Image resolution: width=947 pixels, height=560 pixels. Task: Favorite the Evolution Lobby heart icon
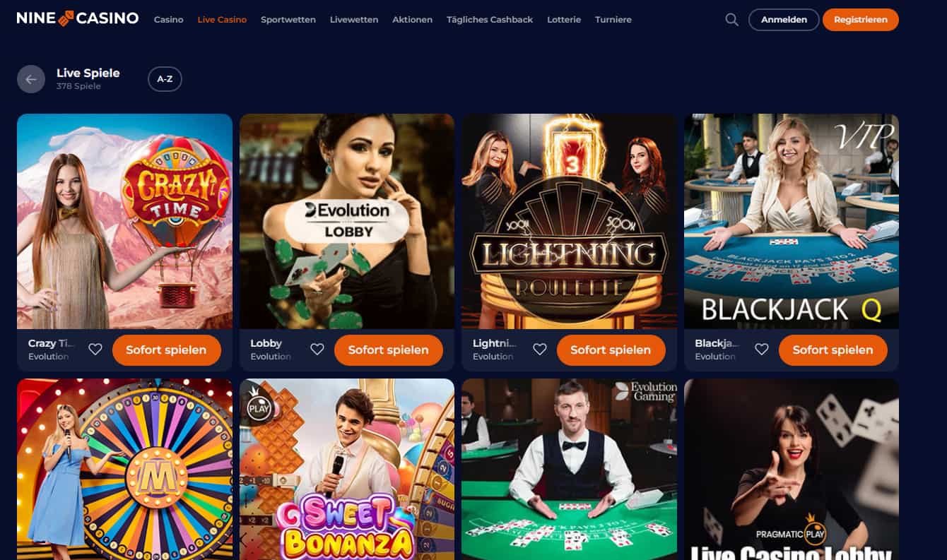[317, 350]
